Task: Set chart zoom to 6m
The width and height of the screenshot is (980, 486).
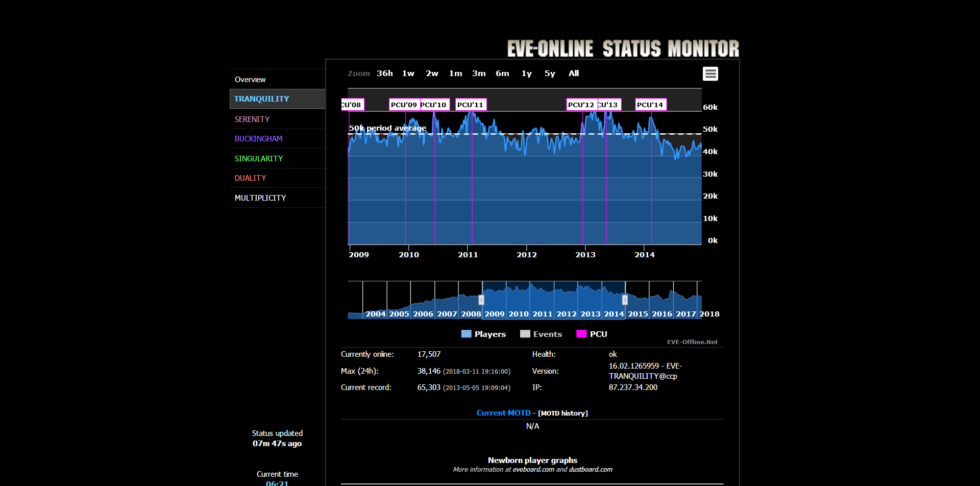Action: click(502, 74)
